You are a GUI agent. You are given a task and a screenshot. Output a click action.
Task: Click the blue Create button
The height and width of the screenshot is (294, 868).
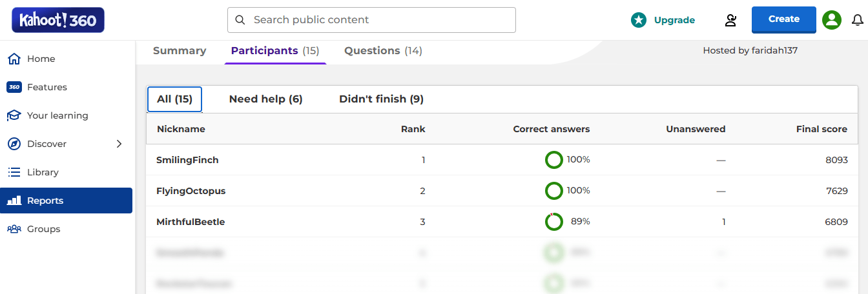[x=784, y=19]
